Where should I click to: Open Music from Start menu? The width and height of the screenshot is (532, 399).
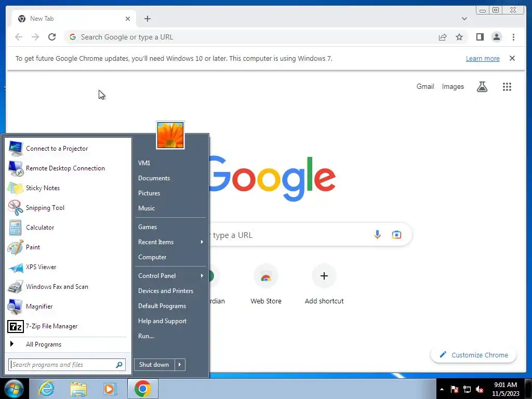[x=170, y=208]
